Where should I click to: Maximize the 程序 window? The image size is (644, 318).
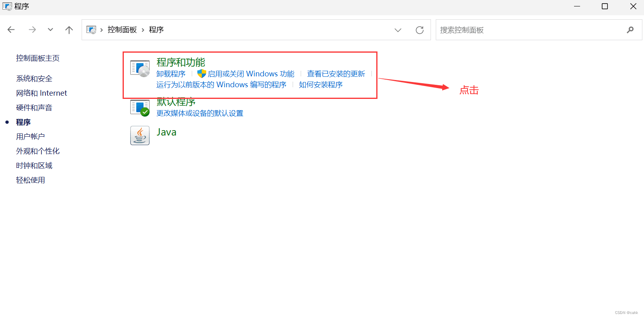pos(605,6)
